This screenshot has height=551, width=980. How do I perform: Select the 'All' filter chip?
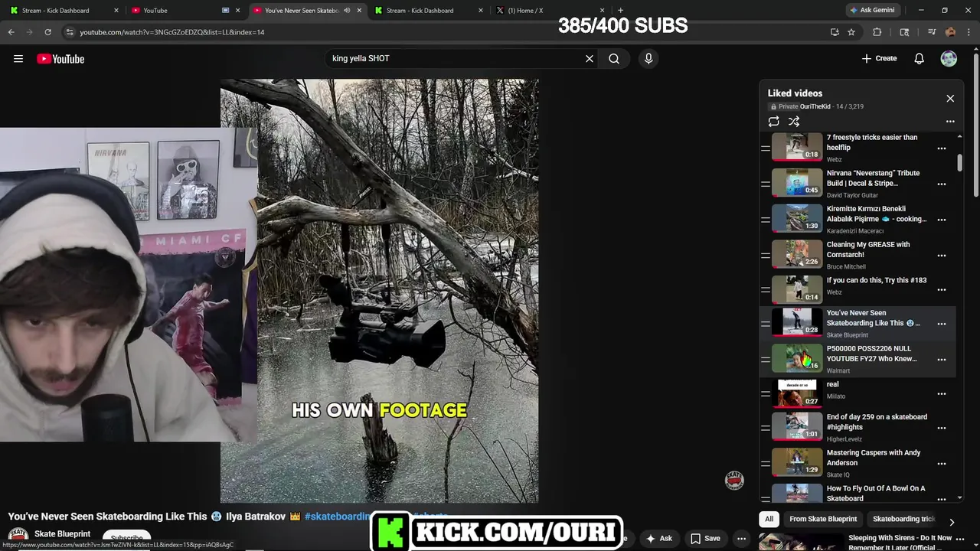tap(769, 519)
